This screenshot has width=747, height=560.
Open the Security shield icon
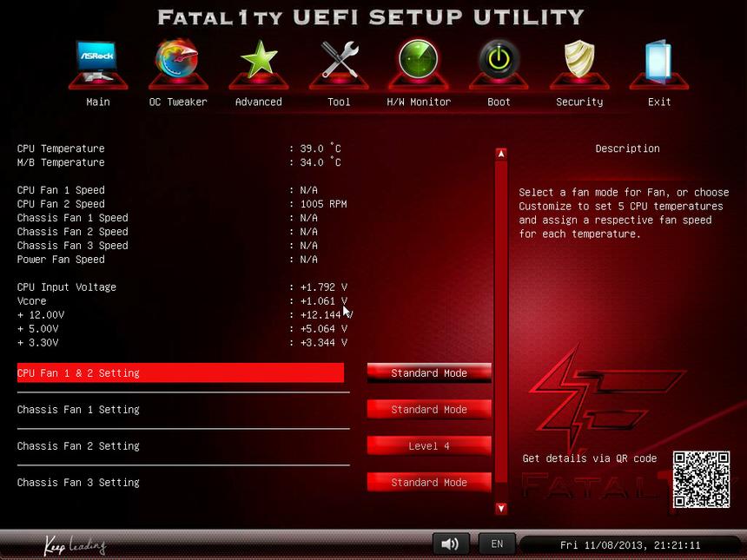[579, 63]
